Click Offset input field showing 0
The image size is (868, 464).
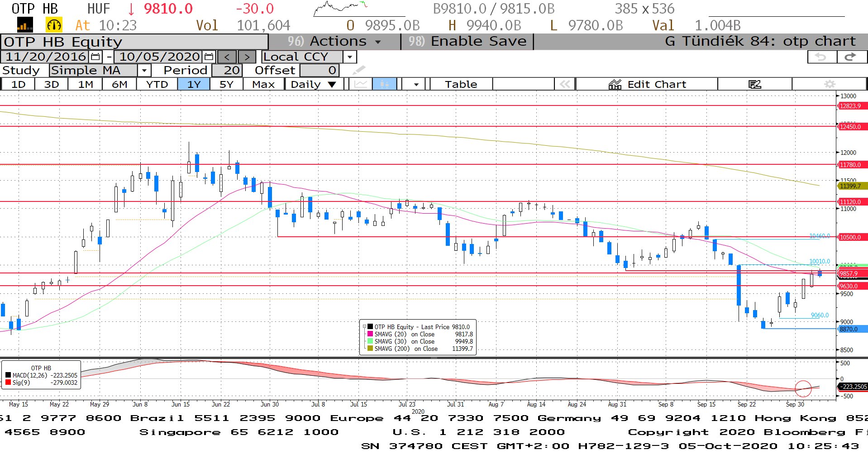coord(319,71)
